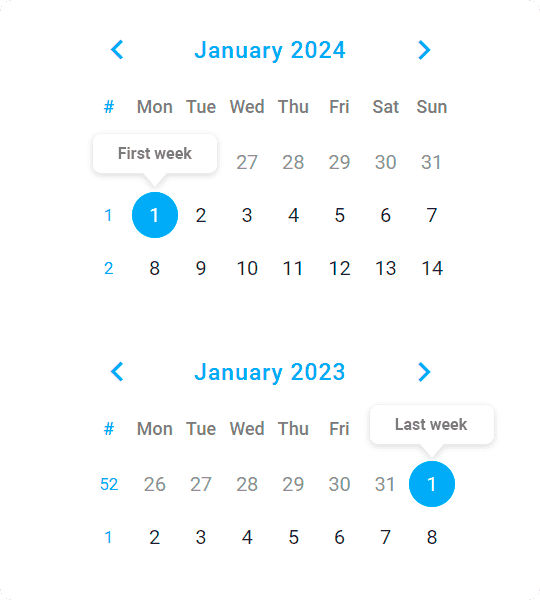Go to previous month in January 2024 calendar
The width and height of the screenshot is (540, 600).
tap(117, 50)
